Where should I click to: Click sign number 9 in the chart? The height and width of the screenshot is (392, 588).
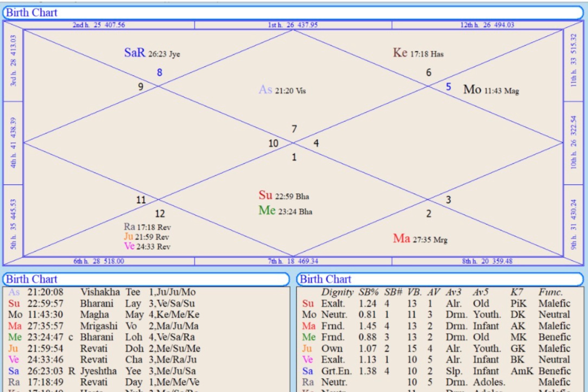click(141, 87)
